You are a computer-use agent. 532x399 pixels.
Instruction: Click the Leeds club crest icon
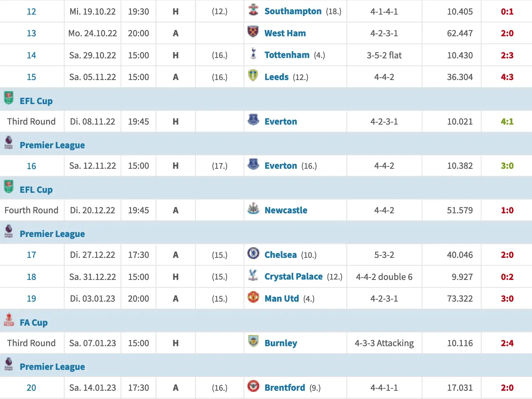coord(253,75)
